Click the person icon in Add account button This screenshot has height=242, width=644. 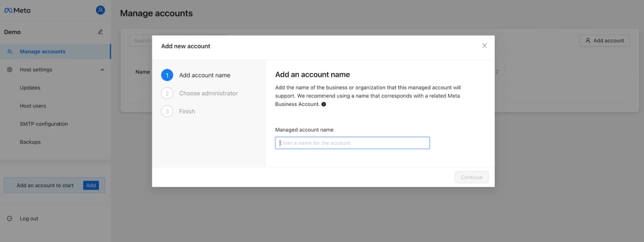[x=588, y=41]
